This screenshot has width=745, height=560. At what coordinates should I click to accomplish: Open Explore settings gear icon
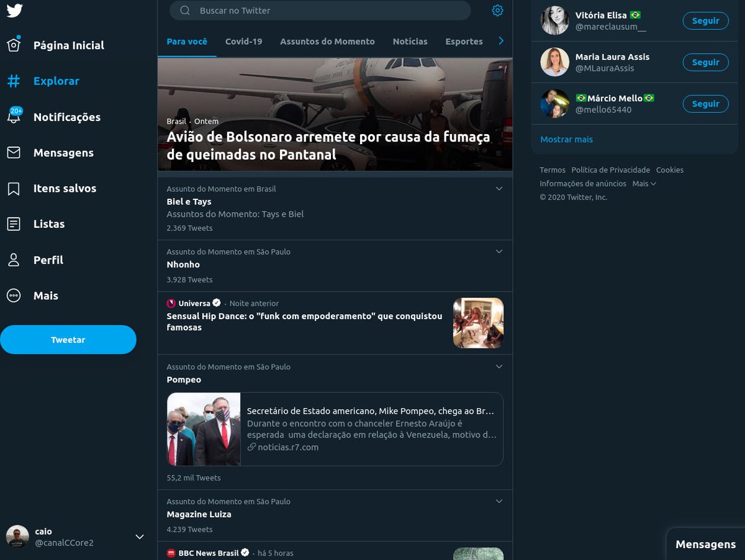[x=497, y=11]
